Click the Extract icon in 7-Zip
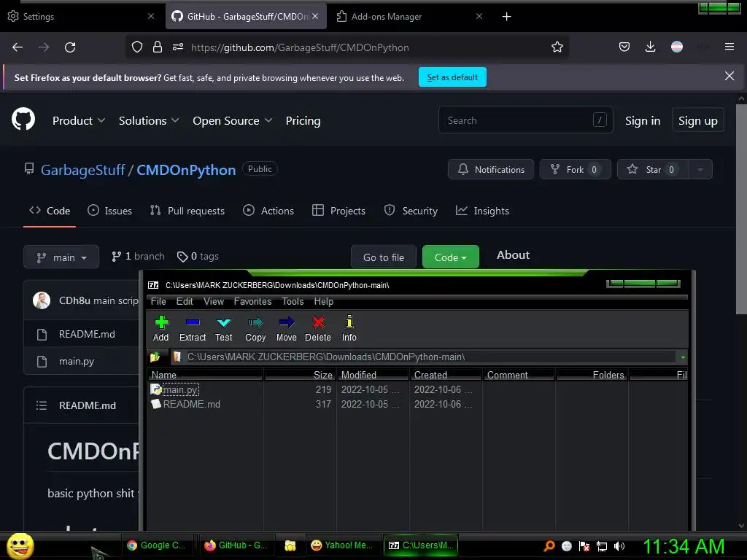The width and height of the screenshot is (747, 560). pos(193,328)
